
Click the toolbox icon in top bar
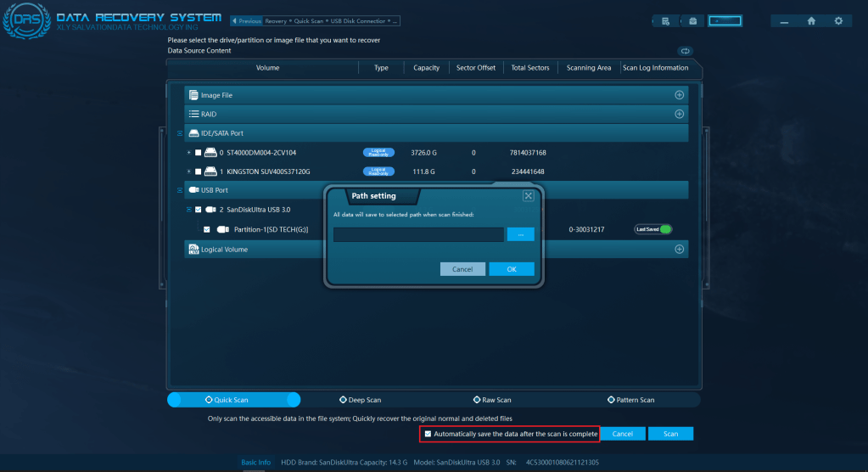point(692,21)
